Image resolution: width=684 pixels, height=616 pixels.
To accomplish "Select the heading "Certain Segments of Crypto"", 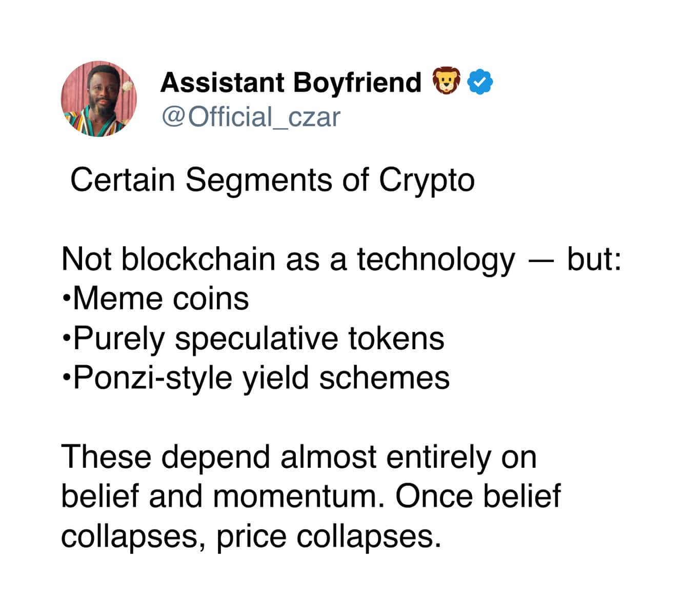I will 272,181.
